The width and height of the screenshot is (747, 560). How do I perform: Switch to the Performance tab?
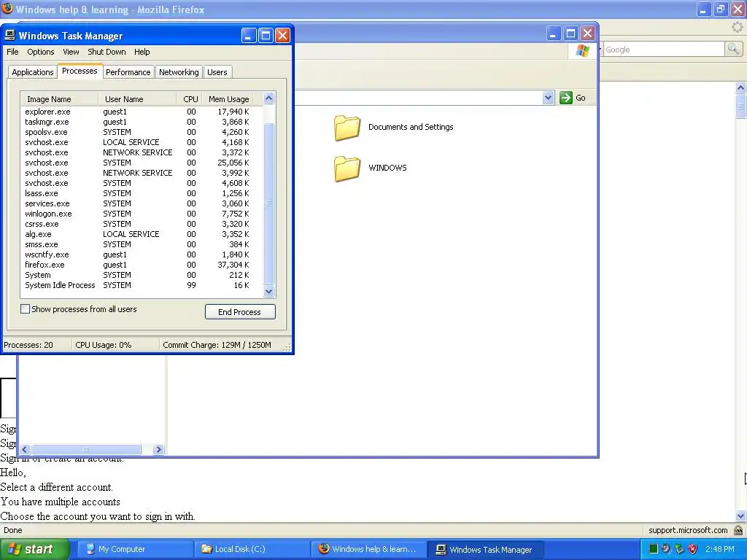point(128,72)
